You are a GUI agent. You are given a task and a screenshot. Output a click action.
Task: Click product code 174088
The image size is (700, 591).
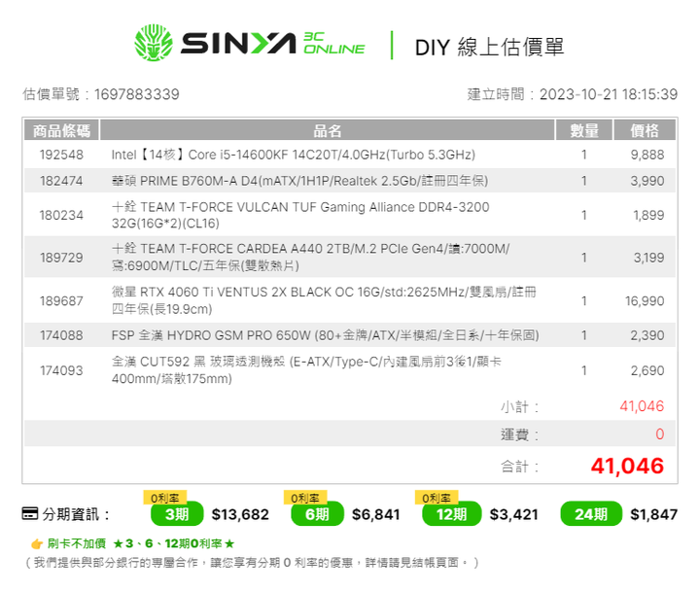tap(61, 335)
